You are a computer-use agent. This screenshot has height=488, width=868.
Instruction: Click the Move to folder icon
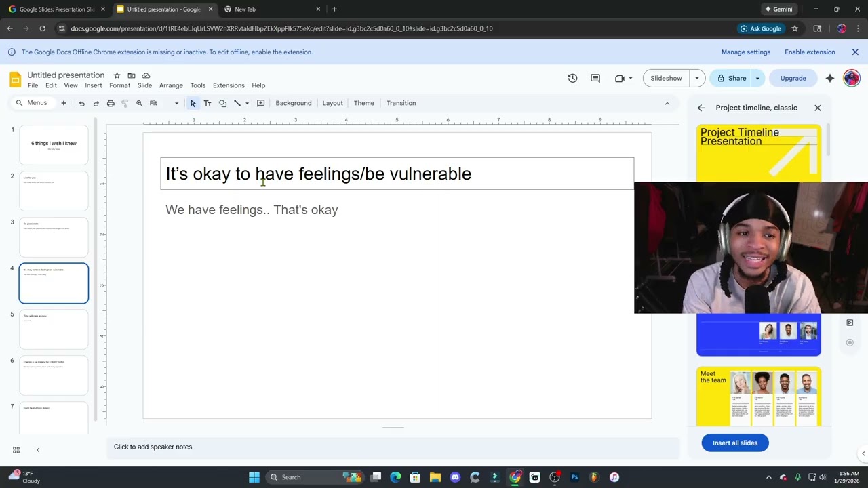(x=132, y=75)
